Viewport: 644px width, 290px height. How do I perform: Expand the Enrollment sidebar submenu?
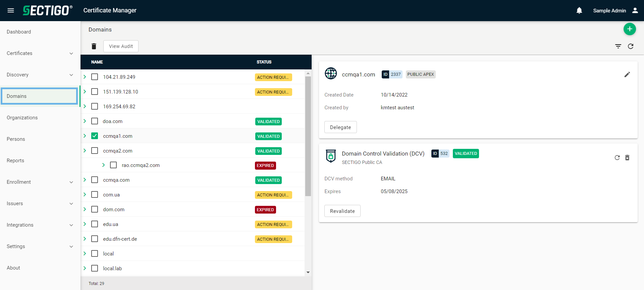(71, 182)
